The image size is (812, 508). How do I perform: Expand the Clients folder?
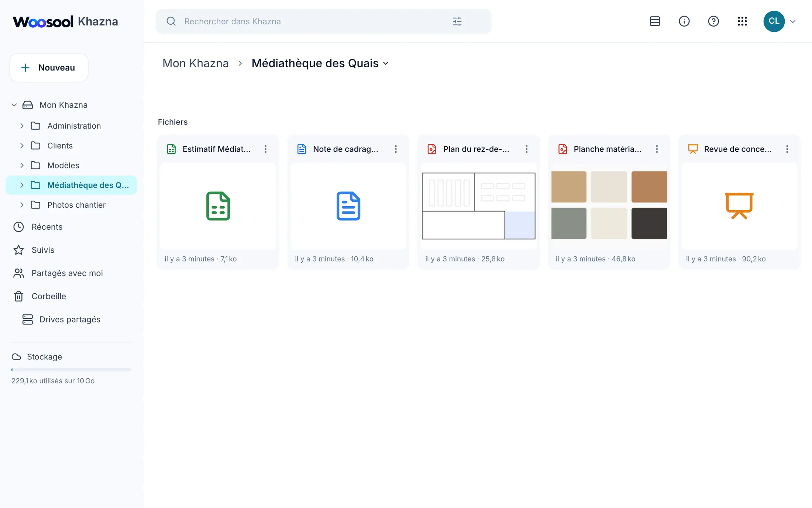point(22,146)
